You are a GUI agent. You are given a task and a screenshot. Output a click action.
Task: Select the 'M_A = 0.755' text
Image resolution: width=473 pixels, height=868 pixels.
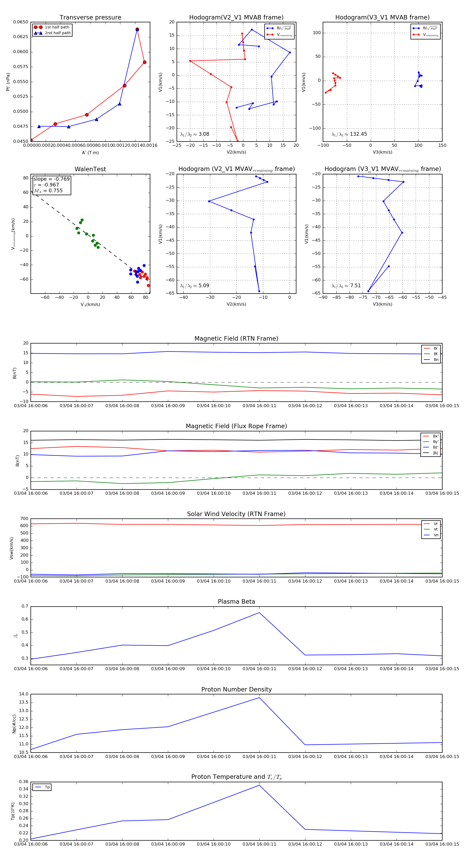[x=48, y=191]
